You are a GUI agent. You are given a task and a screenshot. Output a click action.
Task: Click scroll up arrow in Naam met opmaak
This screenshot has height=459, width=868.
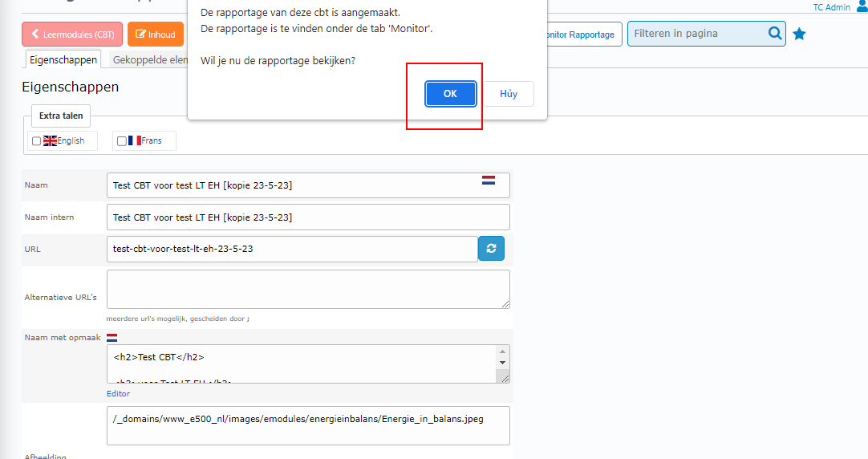pos(502,351)
